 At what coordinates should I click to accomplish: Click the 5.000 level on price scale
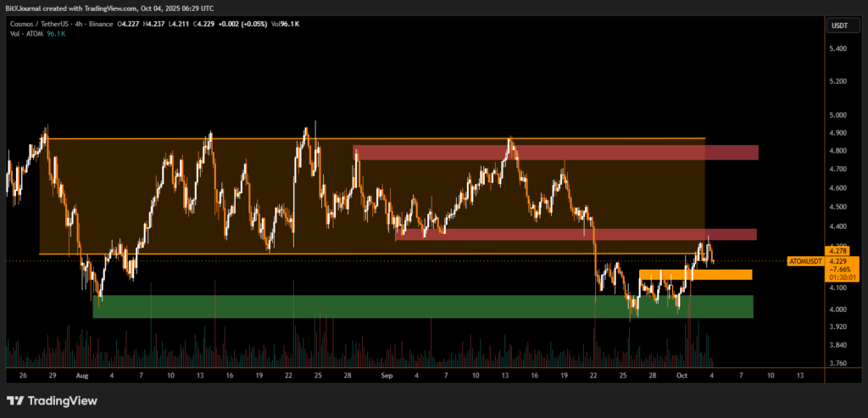(837, 114)
